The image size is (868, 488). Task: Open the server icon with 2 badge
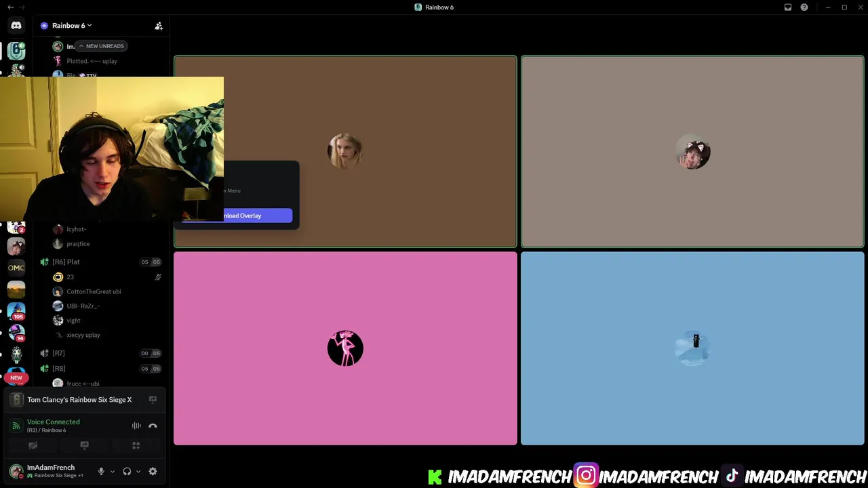tap(16, 227)
